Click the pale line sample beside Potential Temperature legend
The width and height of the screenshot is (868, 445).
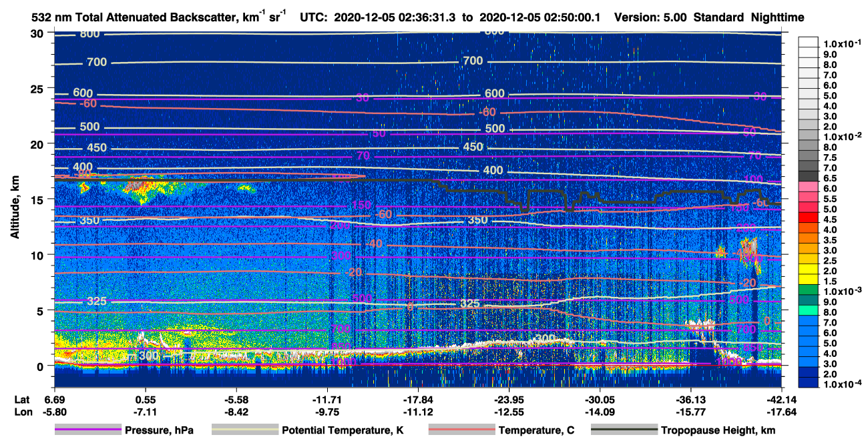(244, 430)
